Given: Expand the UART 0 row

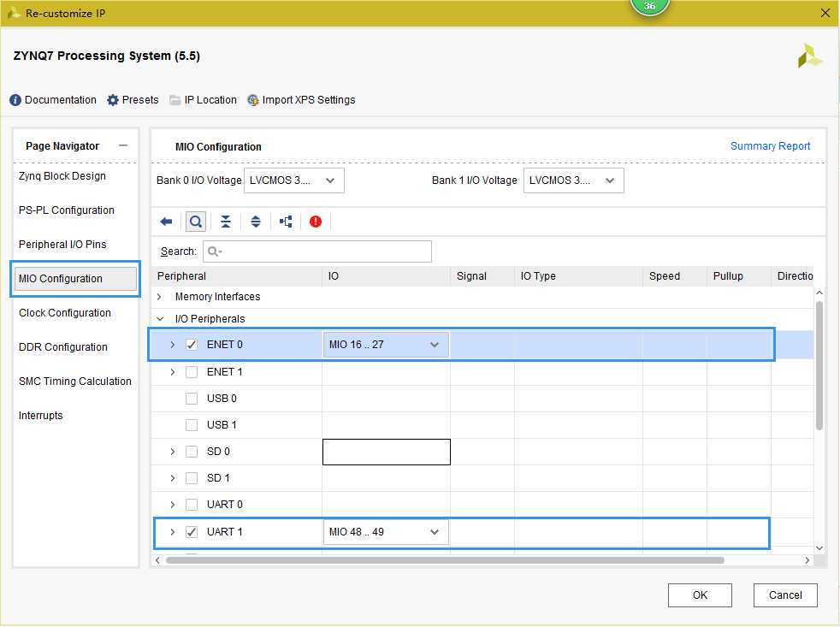Looking at the screenshot, I should (173, 505).
